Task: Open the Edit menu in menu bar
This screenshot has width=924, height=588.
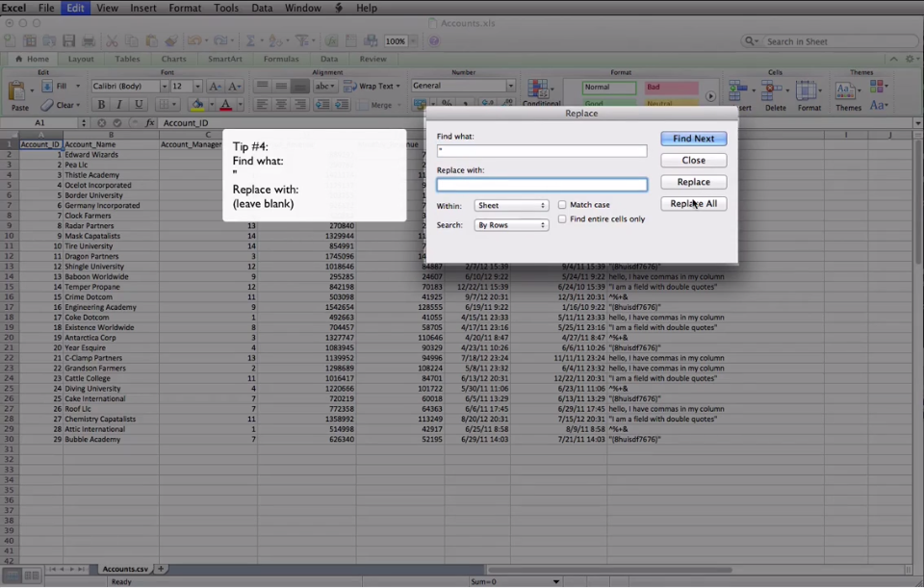Action: pos(75,8)
